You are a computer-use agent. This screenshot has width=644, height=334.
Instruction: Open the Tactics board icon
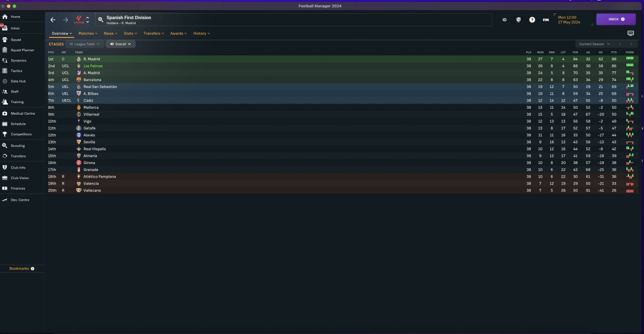point(5,71)
